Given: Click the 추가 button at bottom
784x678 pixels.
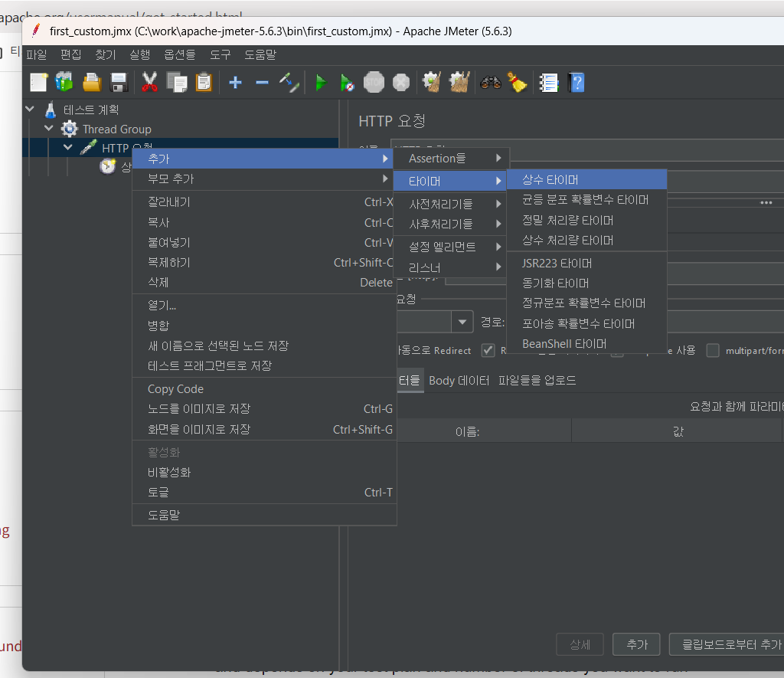Looking at the screenshot, I should coord(636,644).
